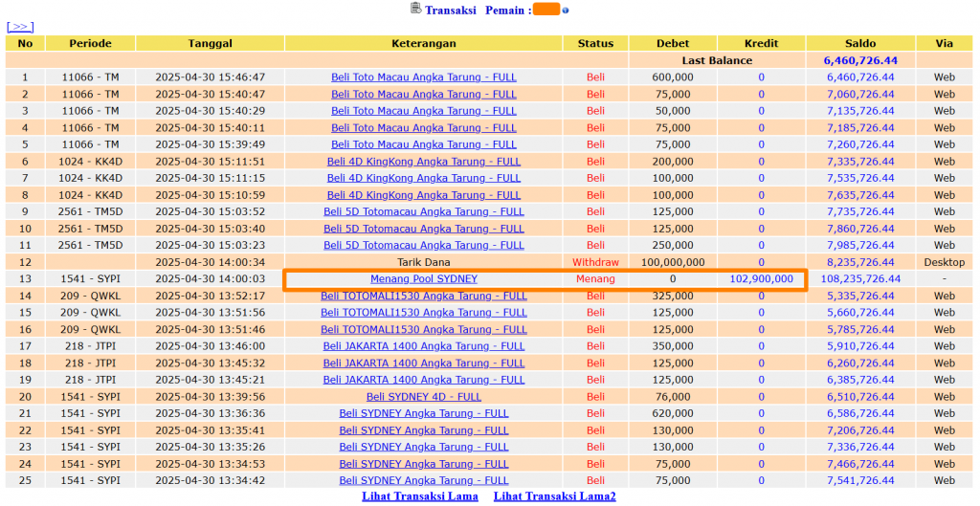Image resolution: width=980 pixels, height=506 pixels.
Task: Click the date 2025-04-30 14:00:34
Action: point(210,262)
